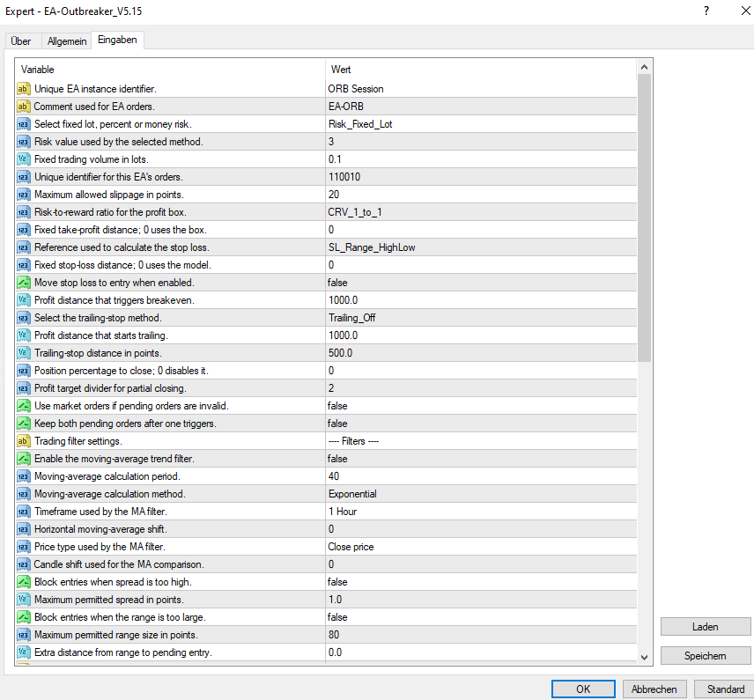Open the Risk_Fixed_Lot value dropdown

[481, 124]
